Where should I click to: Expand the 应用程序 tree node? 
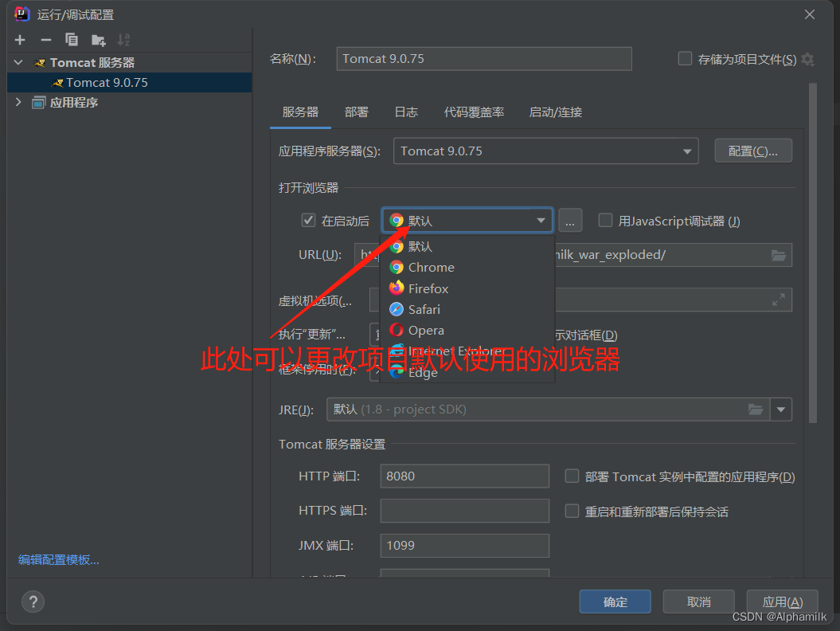(x=18, y=102)
